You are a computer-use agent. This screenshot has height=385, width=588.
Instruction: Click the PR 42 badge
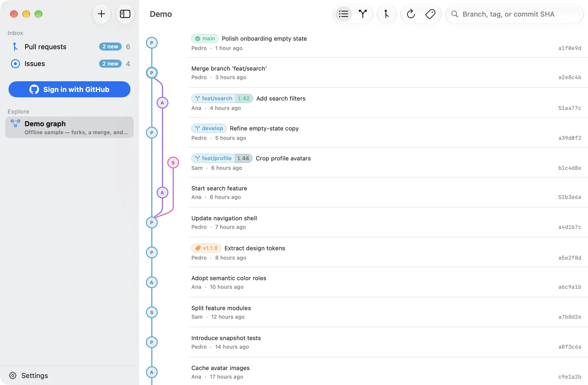pos(244,99)
